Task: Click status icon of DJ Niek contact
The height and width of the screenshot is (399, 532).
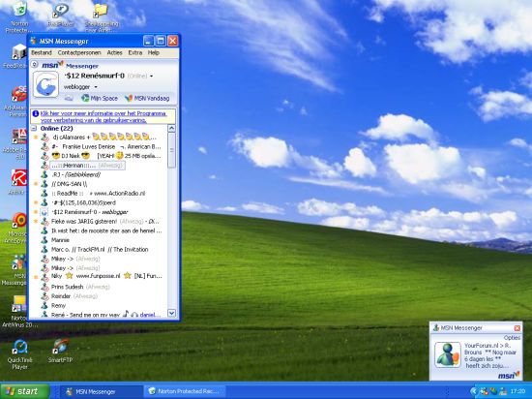Action: pyautogui.click(x=44, y=156)
